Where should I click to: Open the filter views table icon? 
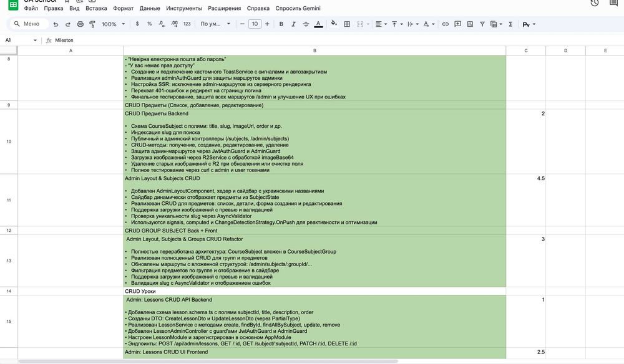point(494,24)
